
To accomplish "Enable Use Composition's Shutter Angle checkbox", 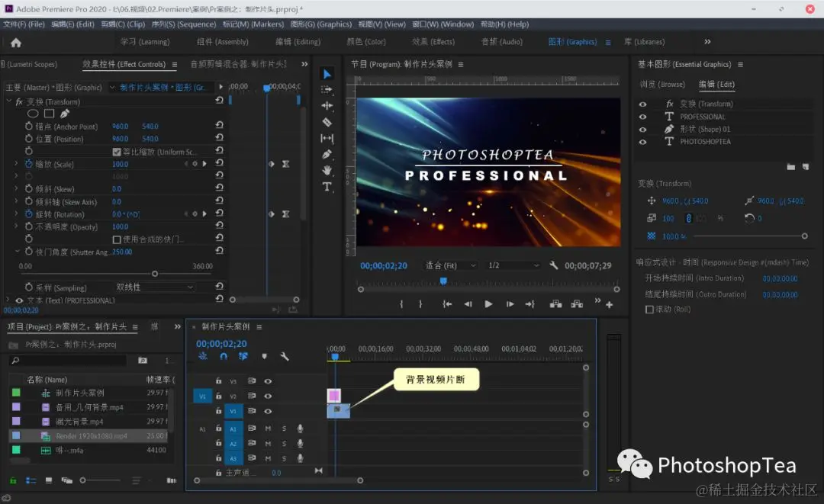I will click(x=117, y=239).
